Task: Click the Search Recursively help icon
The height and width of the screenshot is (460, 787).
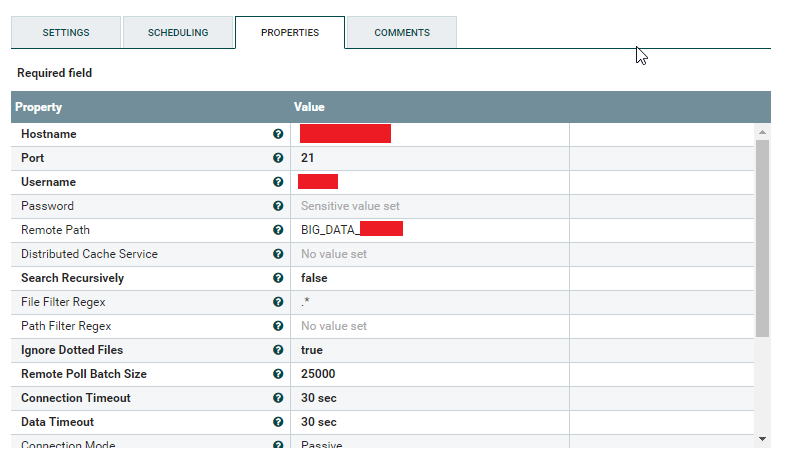Action: (x=278, y=278)
